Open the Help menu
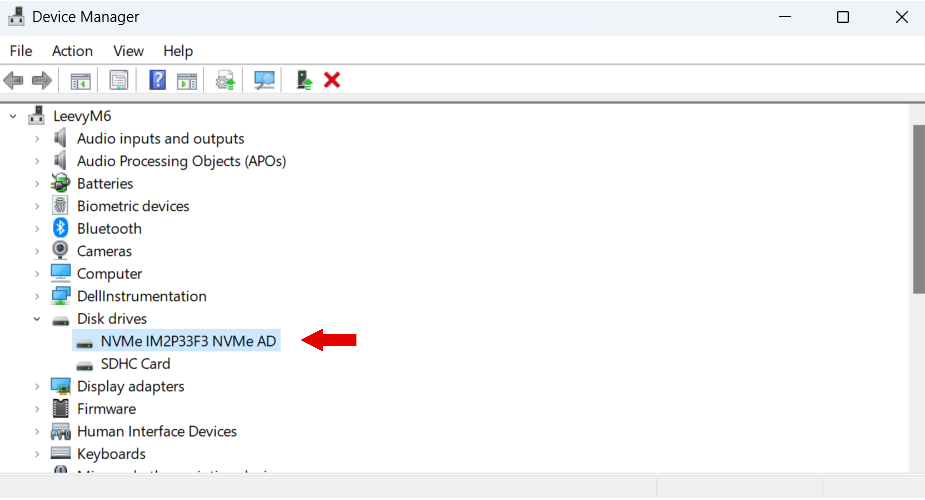 (x=178, y=51)
